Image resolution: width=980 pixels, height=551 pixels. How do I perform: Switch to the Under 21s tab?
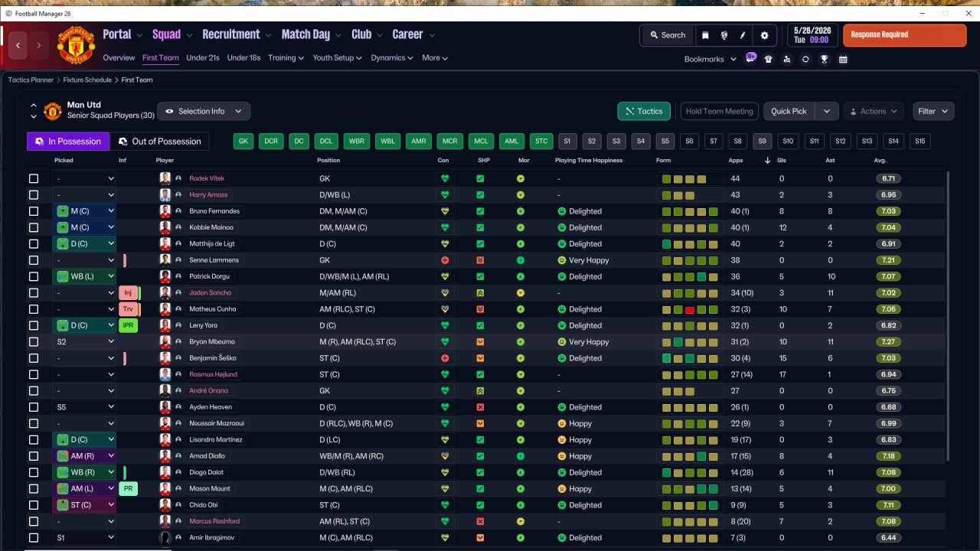203,57
